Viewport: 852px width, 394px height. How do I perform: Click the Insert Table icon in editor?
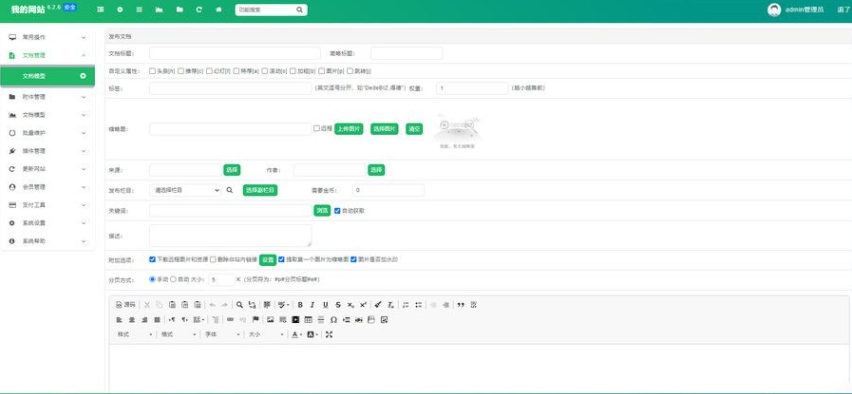308,320
